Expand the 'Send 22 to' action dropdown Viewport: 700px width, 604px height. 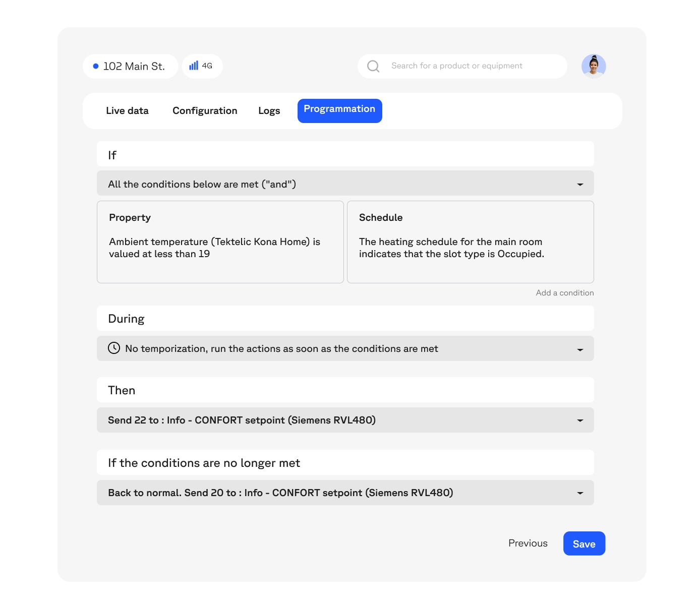pyautogui.click(x=580, y=420)
